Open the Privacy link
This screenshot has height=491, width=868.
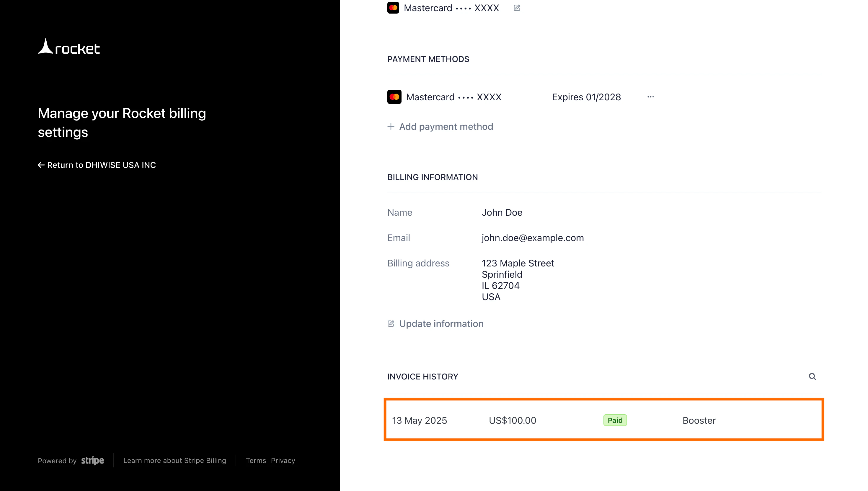tap(283, 460)
